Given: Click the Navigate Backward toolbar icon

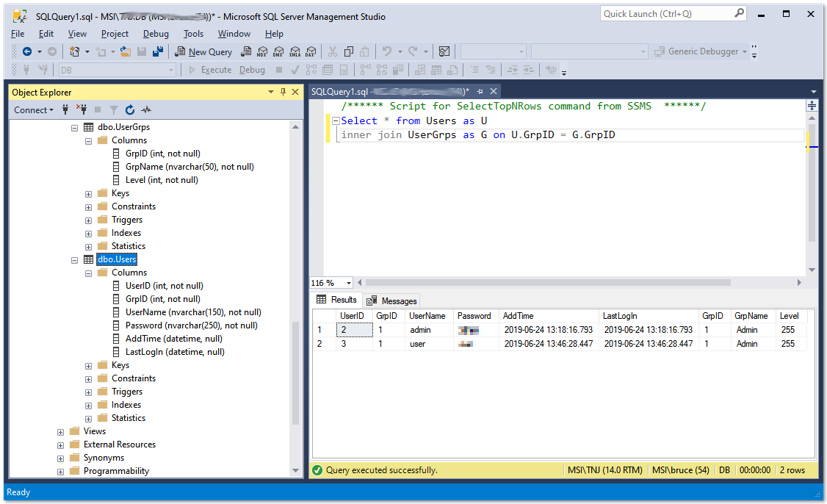Looking at the screenshot, I should click(27, 52).
